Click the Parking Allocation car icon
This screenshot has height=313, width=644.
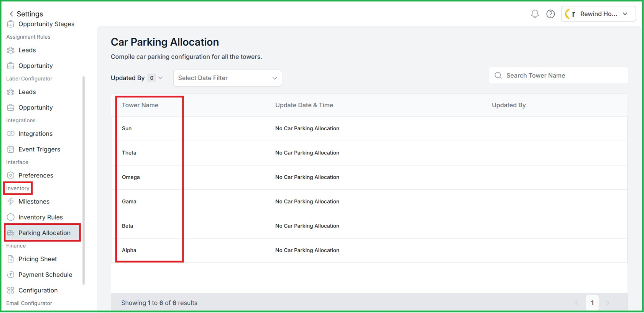(x=11, y=233)
